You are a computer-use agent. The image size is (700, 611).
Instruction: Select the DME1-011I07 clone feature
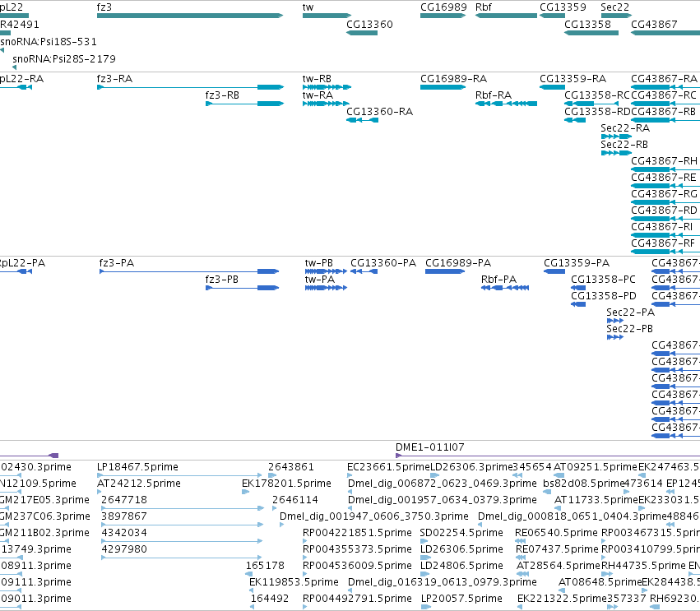(x=548, y=456)
